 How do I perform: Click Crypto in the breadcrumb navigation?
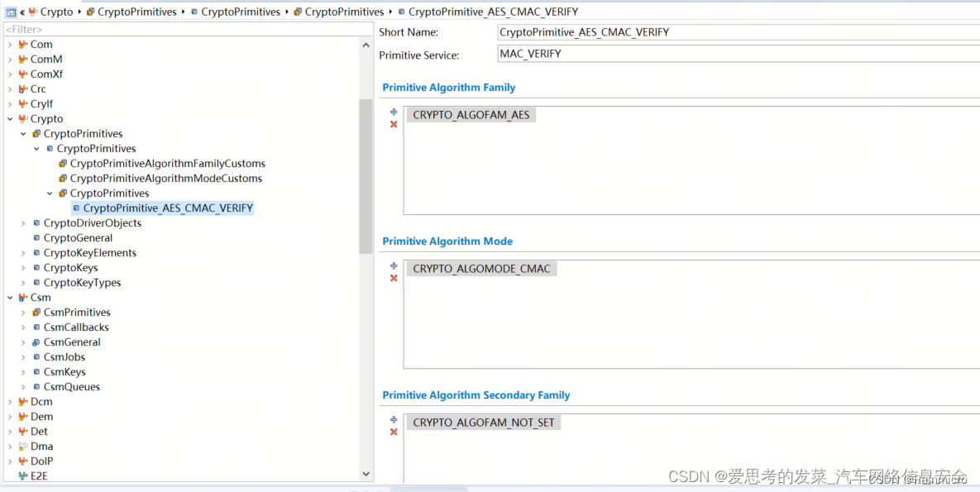[x=56, y=12]
